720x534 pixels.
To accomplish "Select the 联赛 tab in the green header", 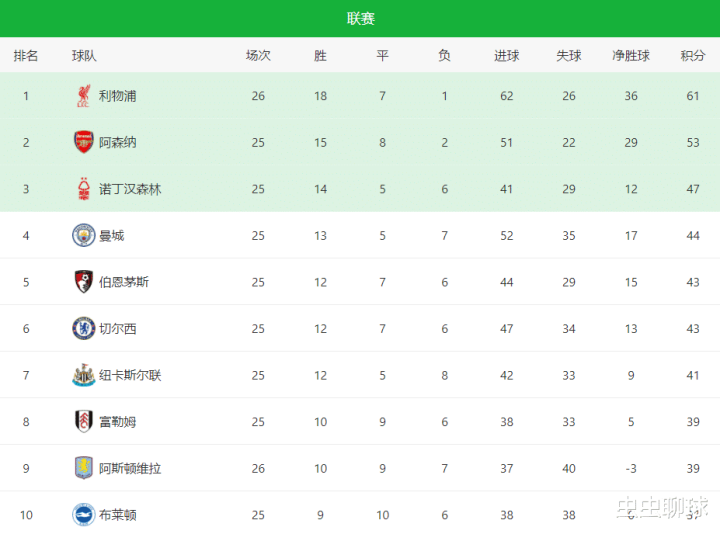I will pos(360,18).
